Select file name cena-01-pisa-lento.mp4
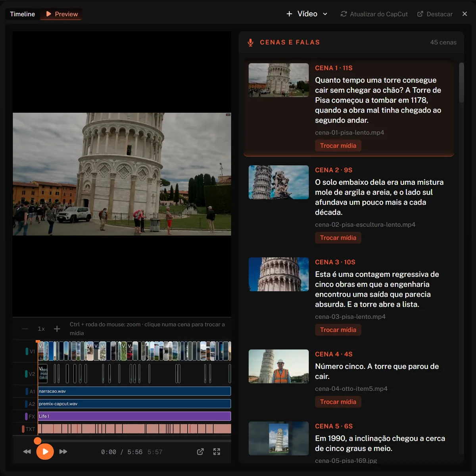Image resolution: width=476 pixels, height=476 pixels. (x=349, y=132)
